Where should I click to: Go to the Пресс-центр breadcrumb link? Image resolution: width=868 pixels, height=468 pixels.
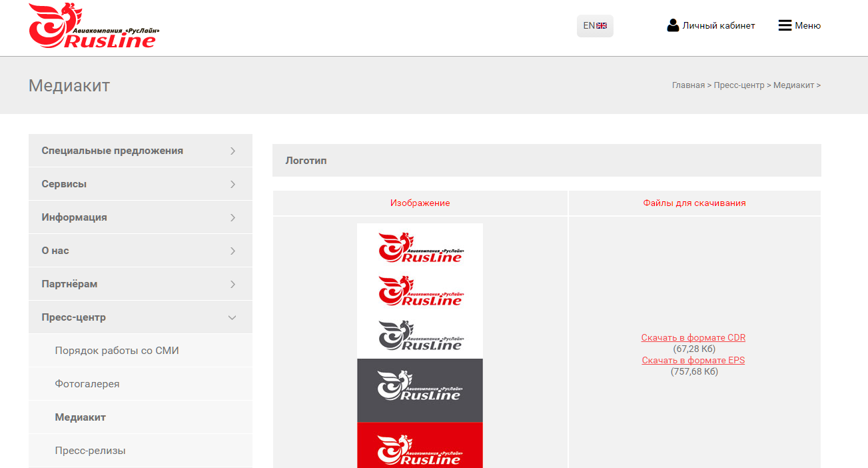(x=739, y=85)
